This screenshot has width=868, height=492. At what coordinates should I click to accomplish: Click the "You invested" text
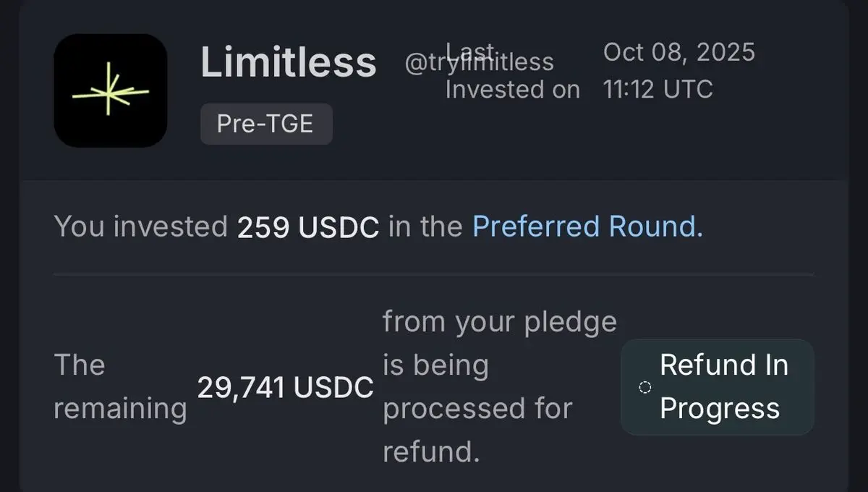coord(141,226)
